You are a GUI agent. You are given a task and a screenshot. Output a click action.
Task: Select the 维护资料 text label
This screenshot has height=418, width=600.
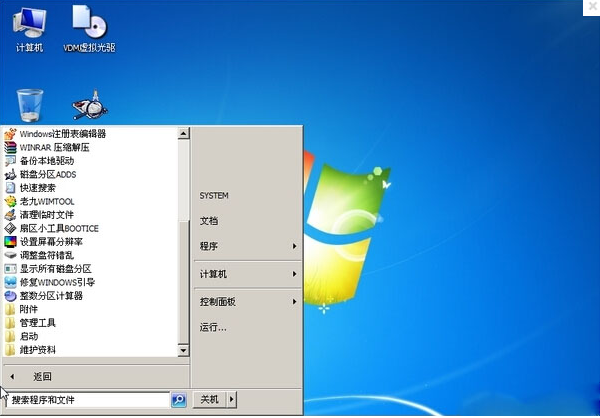[x=38, y=350]
